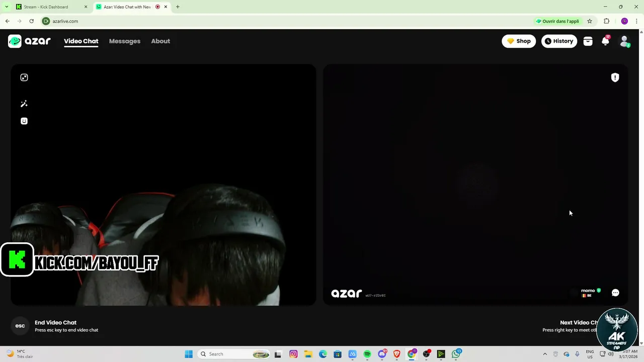The height and width of the screenshot is (362, 644).
Task: Reload the current page
Action: tap(31, 21)
